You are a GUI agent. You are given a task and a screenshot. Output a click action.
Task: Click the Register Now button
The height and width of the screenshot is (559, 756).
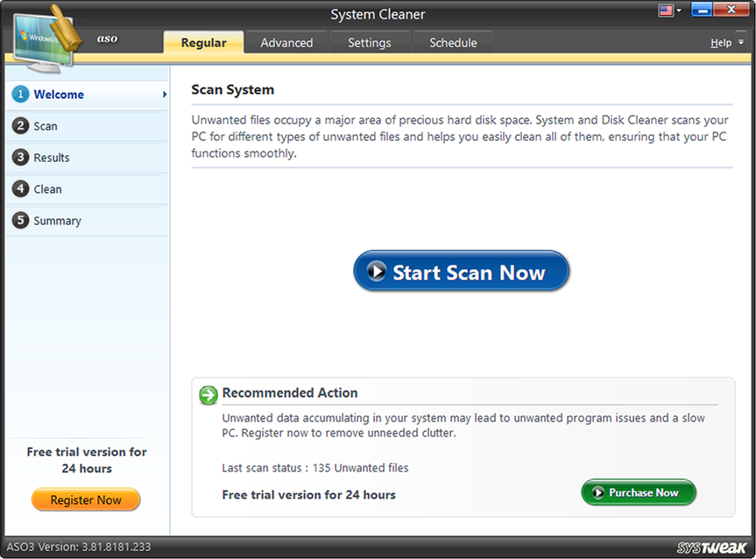pos(85,499)
